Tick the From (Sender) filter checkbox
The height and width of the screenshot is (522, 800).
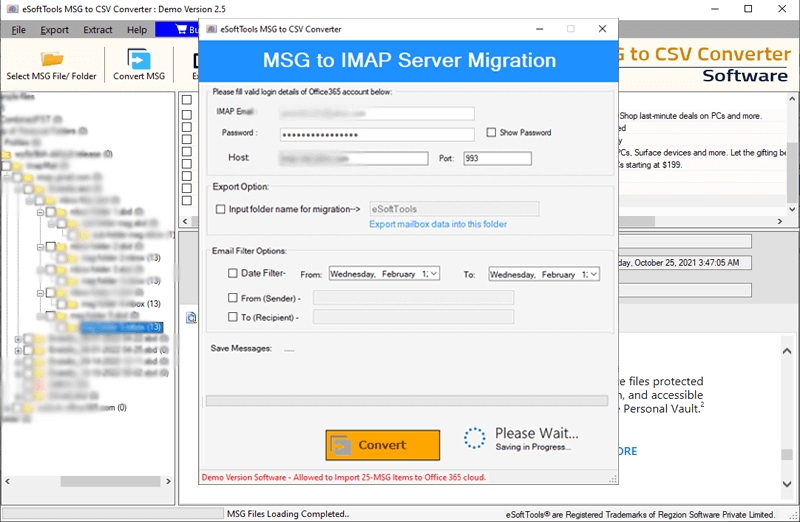tap(233, 297)
